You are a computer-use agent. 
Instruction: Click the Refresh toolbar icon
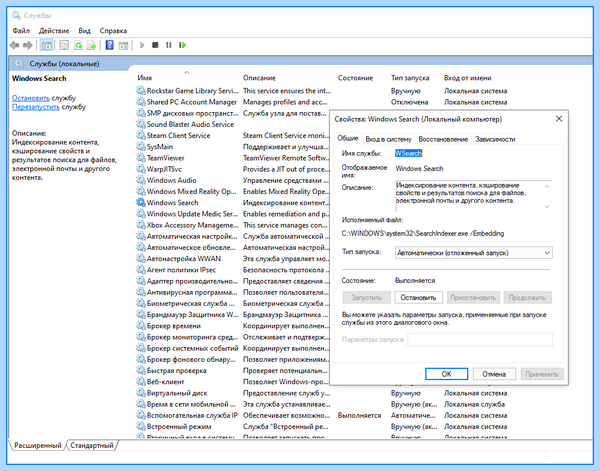78,46
